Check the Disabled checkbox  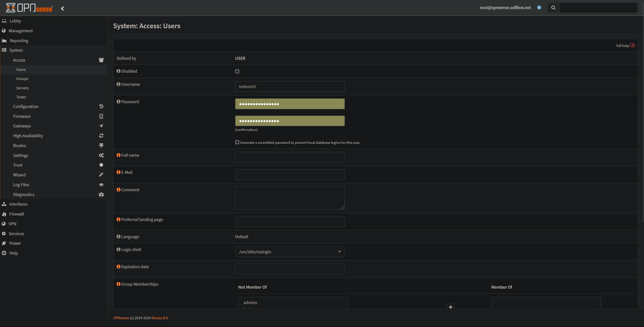[x=237, y=71]
